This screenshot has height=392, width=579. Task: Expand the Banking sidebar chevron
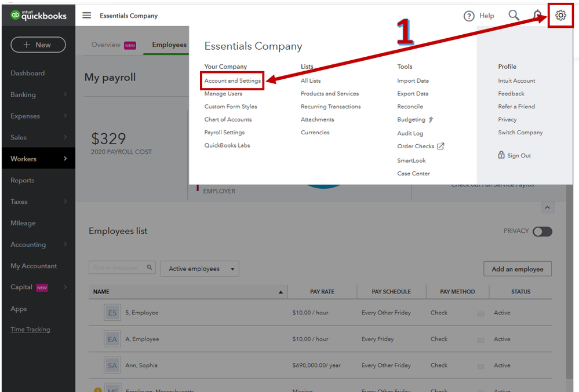[x=65, y=94]
